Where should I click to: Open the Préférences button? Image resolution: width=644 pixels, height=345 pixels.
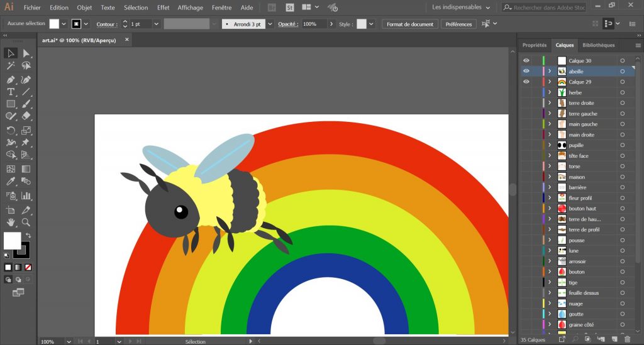458,24
